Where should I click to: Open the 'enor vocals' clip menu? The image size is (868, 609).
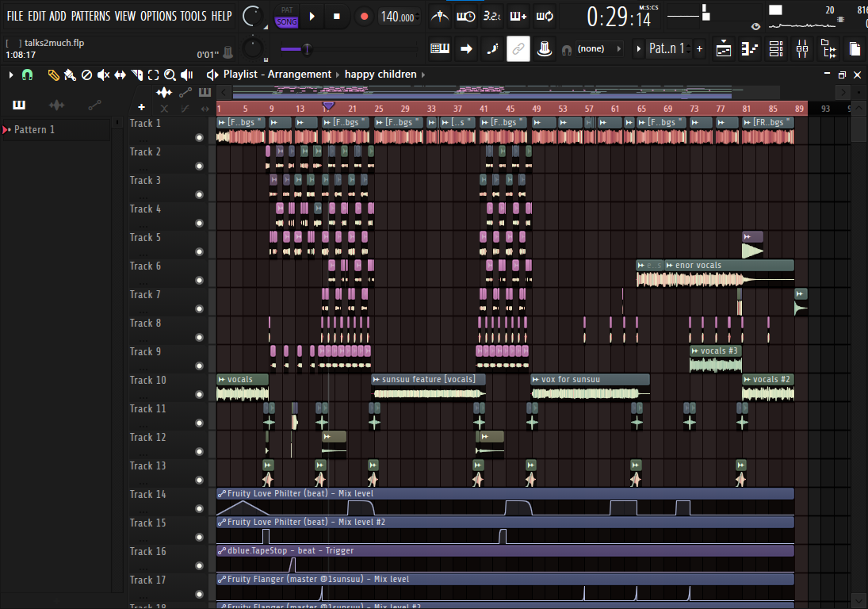669,265
